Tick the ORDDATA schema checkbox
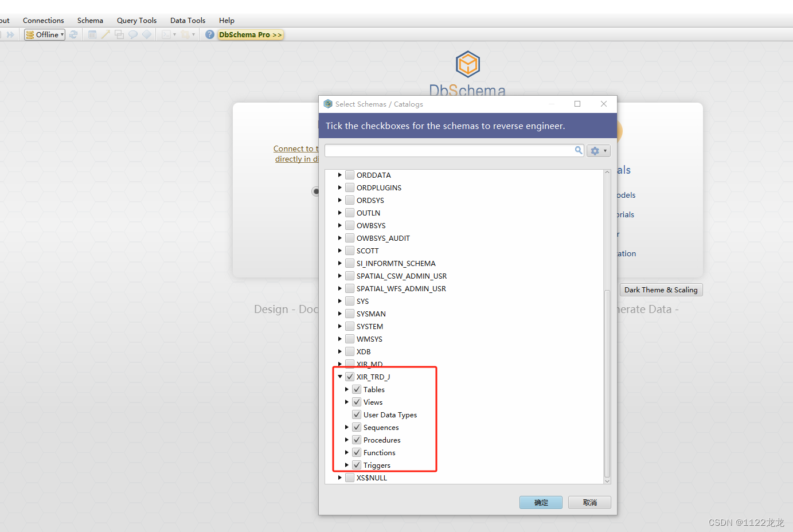The image size is (793, 532). click(350, 175)
